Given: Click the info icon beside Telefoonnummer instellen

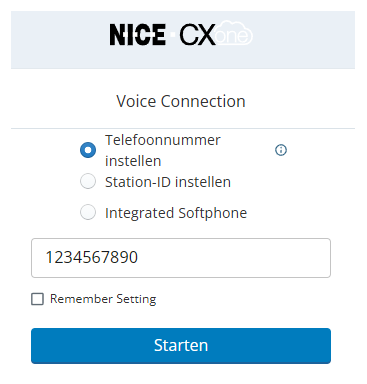Looking at the screenshot, I should point(281,150).
